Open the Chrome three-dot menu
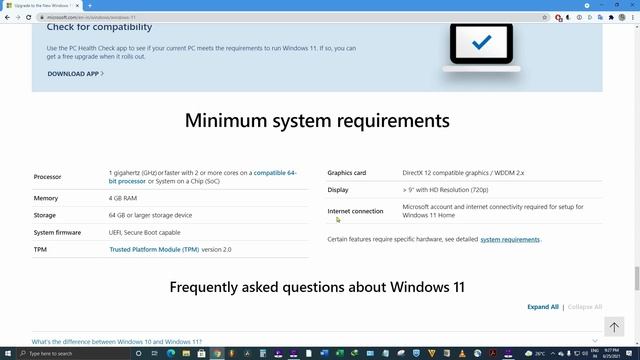The width and height of the screenshot is (640, 360). point(633,18)
